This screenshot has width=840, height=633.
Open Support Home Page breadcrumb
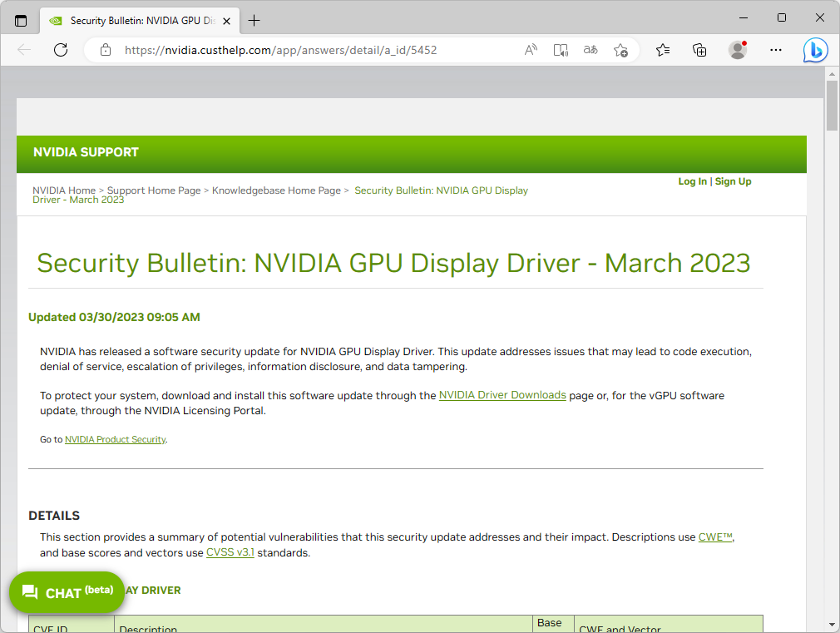(154, 190)
